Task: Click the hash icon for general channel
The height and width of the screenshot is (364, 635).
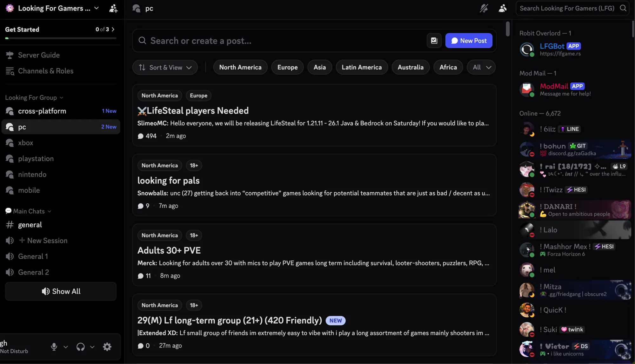Action: (x=10, y=225)
